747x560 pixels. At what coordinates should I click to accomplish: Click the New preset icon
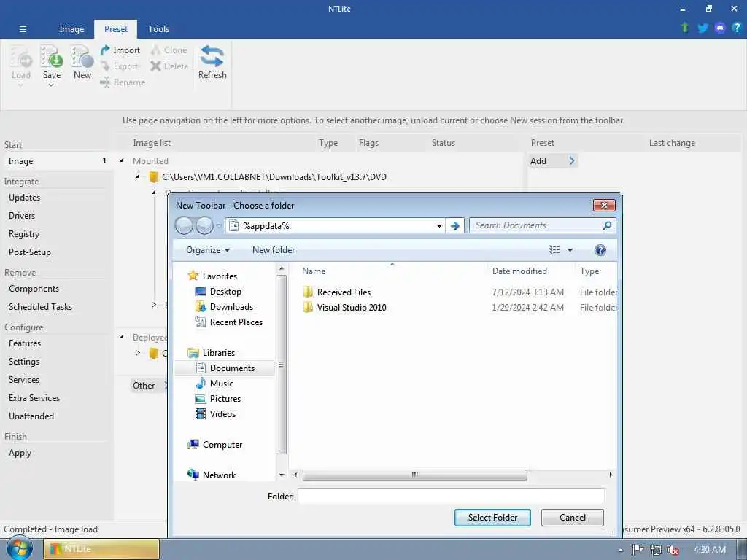point(82,57)
